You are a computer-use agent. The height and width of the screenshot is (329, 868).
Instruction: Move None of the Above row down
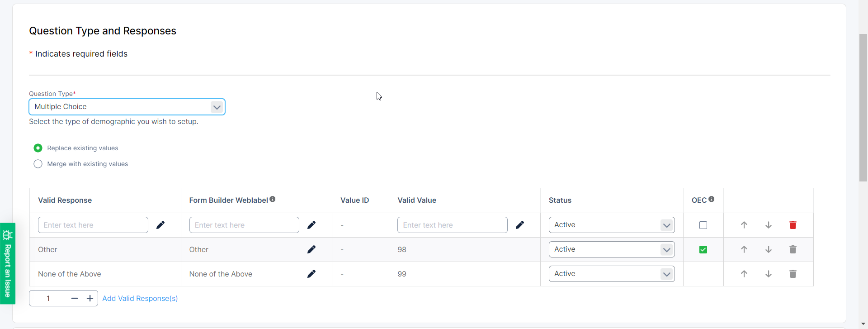pos(768,274)
